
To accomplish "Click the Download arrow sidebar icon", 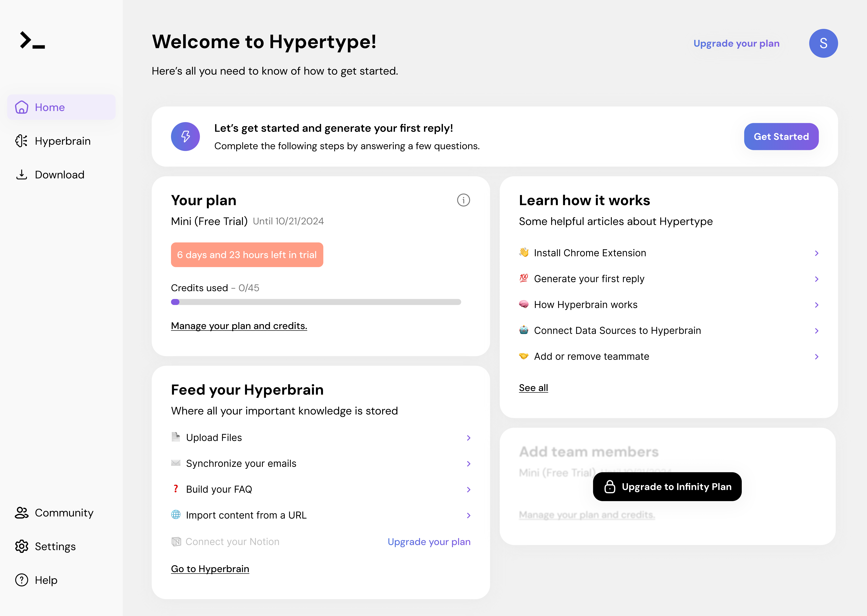I will coord(22,174).
